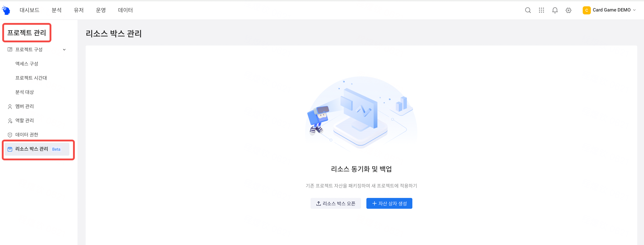Open the notifications bell icon

555,10
